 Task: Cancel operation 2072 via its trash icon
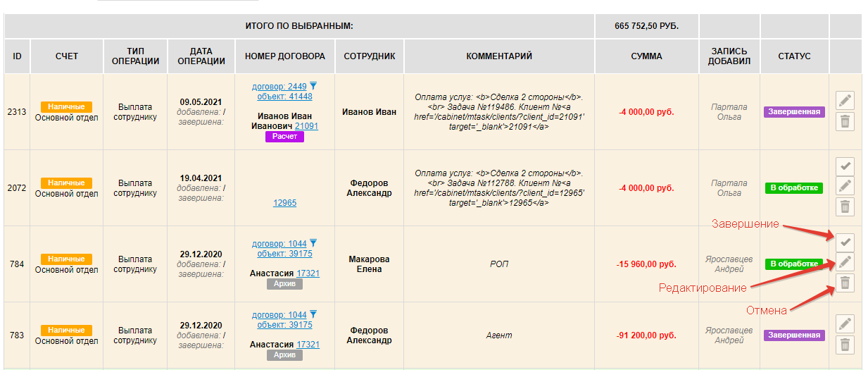[x=845, y=207]
